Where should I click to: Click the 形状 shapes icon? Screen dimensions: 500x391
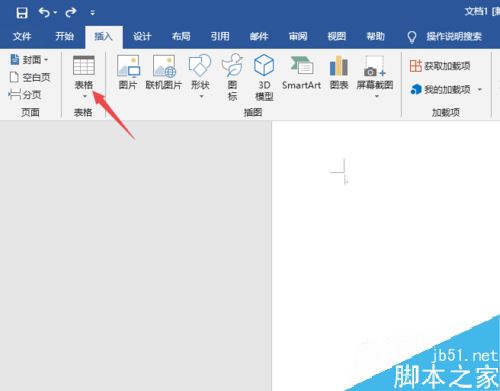click(200, 65)
